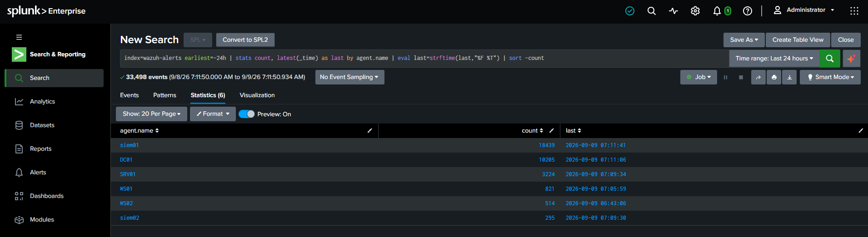The image size is (868, 237).
Task: Sort by the count column header
Action: [x=532, y=131]
